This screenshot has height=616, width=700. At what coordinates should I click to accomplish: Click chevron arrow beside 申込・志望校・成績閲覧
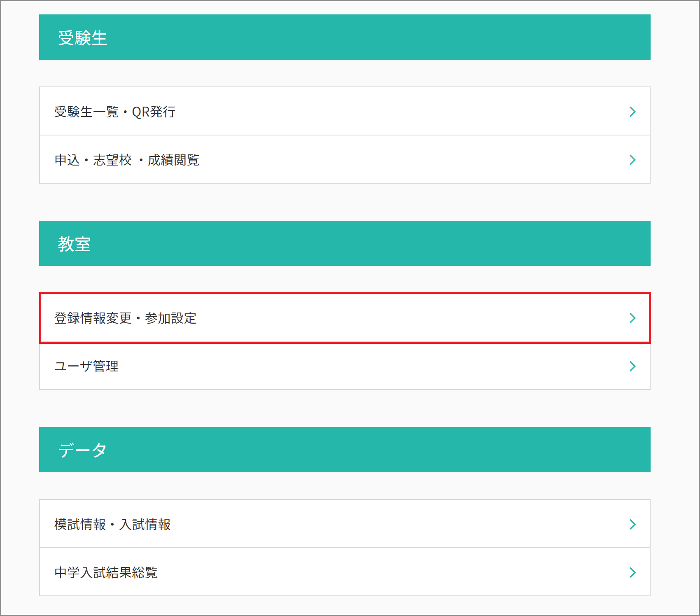[x=632, y=160]
